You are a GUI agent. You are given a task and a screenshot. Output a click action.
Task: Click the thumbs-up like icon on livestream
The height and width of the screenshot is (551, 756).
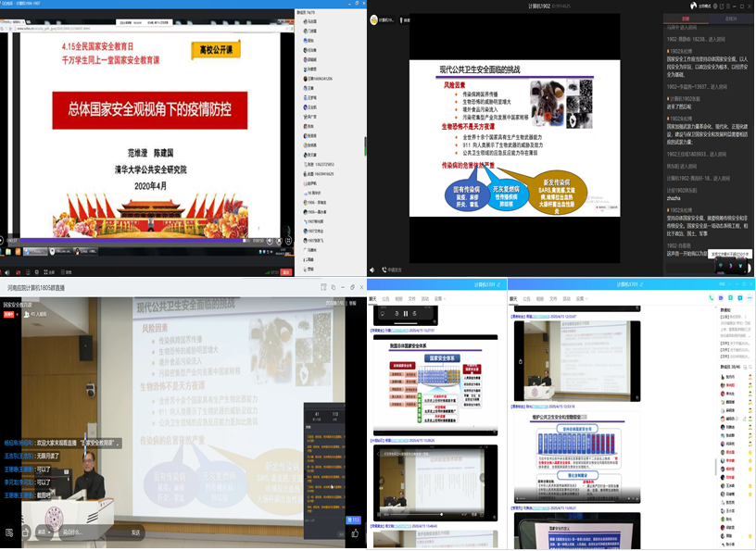pyautogui.click(x=355, y=533)
